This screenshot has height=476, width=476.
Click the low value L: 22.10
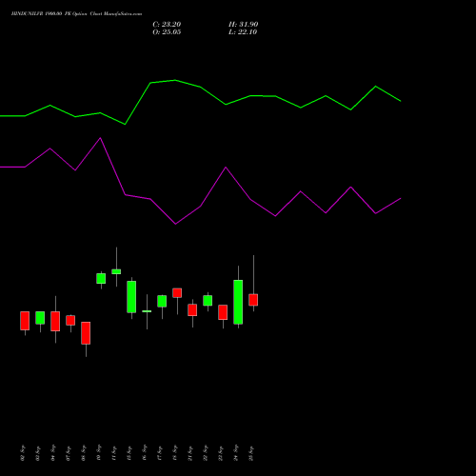(x=243, y=32)
